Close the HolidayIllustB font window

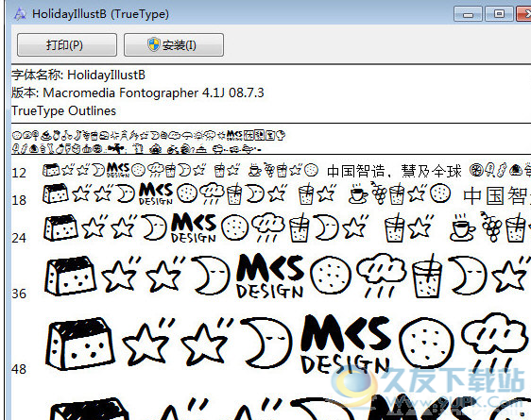tap(523, 14)
